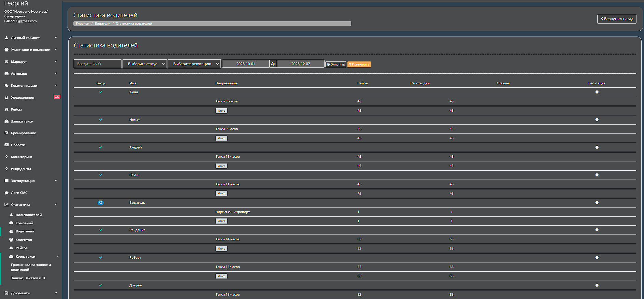
Task: Click the notifications bell icon in sidebar
Action: (x=6, y=98)
